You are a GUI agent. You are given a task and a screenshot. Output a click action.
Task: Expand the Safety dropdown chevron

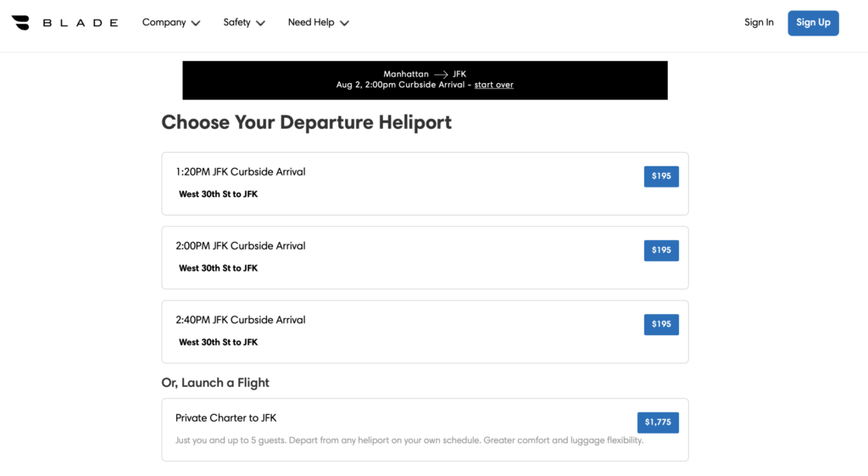pyautogui.click(x=260, y=24)
